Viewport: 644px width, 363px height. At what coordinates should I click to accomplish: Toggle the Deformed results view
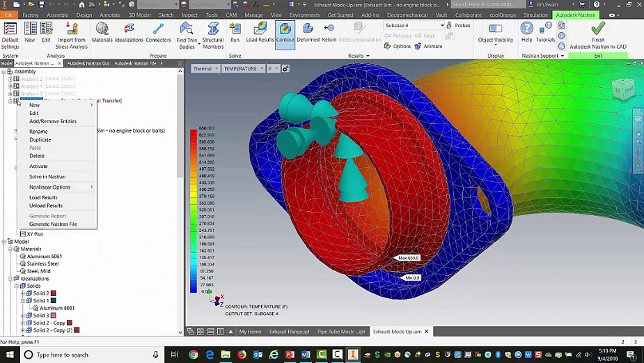pyautogui.click(x=308, y=33)
